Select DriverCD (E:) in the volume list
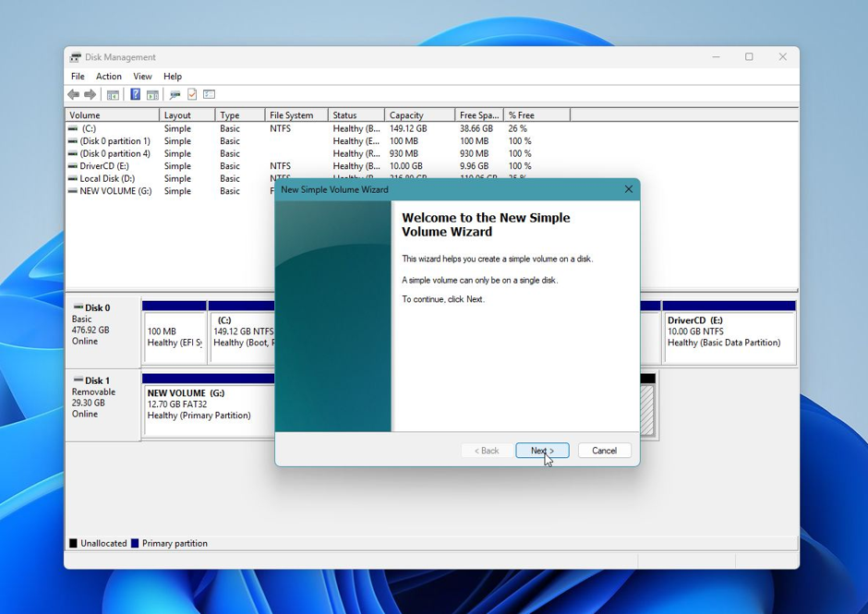868x614 pixels. click(104, 166)
